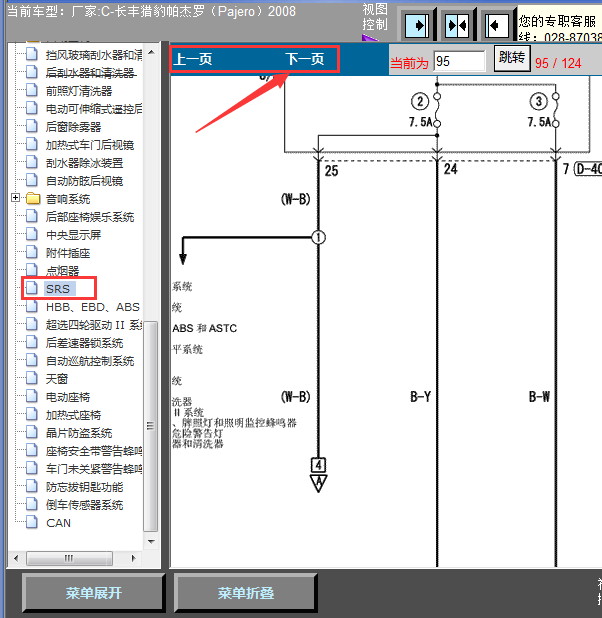The height and width of the screenshot is (618, 602).
Task: Go to previous page 上一页
Action: click(x=193, y=60)
